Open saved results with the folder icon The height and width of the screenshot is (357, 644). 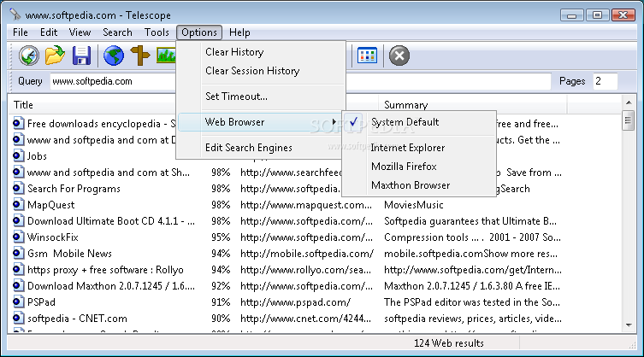point(55,56)
